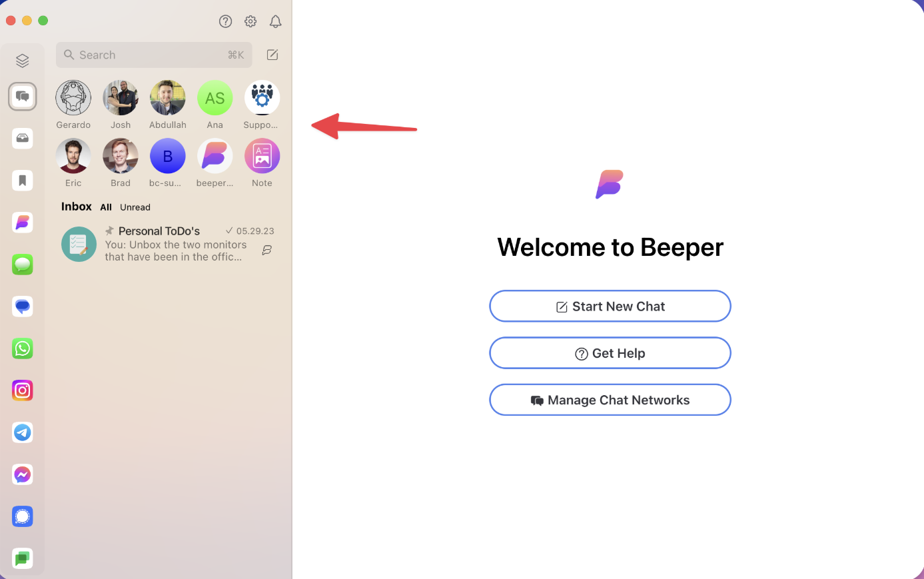924x579 pixels.
Task: Select the all chats bubbles sidebar icon
Action: click(23, 97)
